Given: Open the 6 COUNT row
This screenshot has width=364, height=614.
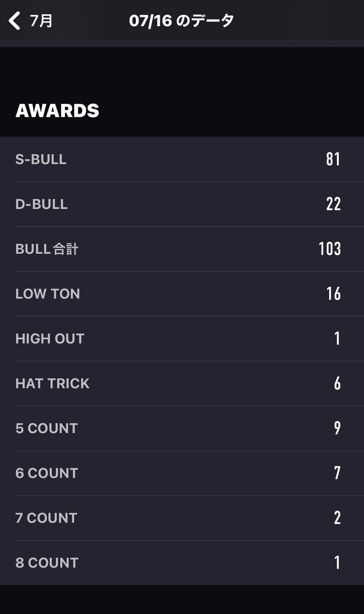Looking at the screenshot, I should (x=182, y=473).
